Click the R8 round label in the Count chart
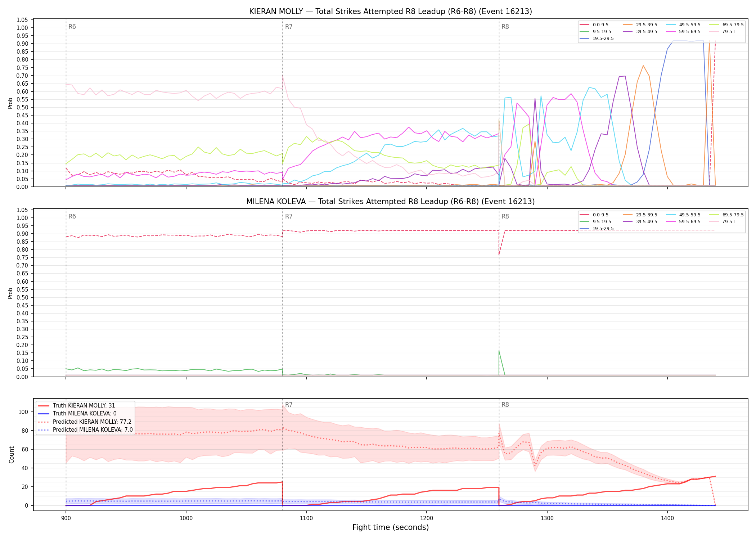 point(505,405)
